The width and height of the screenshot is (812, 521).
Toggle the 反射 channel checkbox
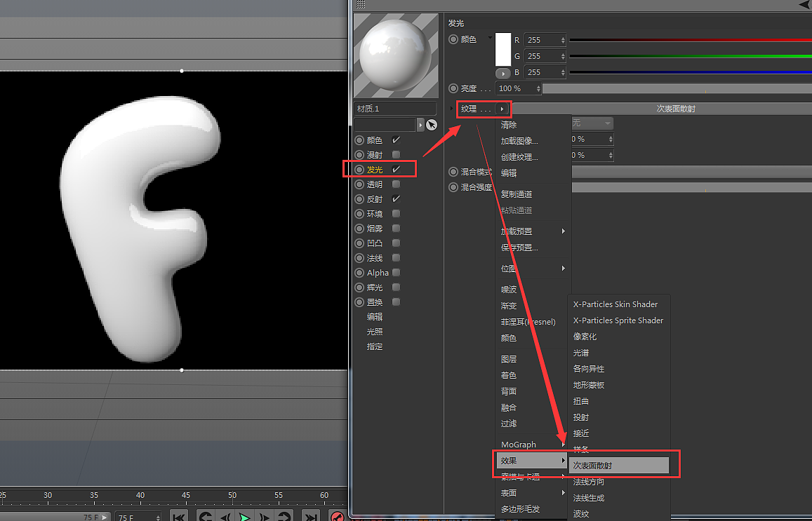(396, 198)
